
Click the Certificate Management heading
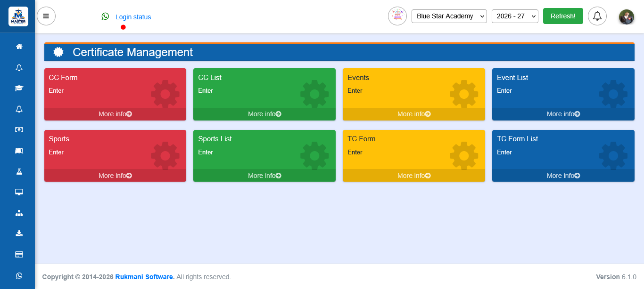click(132, 52)
